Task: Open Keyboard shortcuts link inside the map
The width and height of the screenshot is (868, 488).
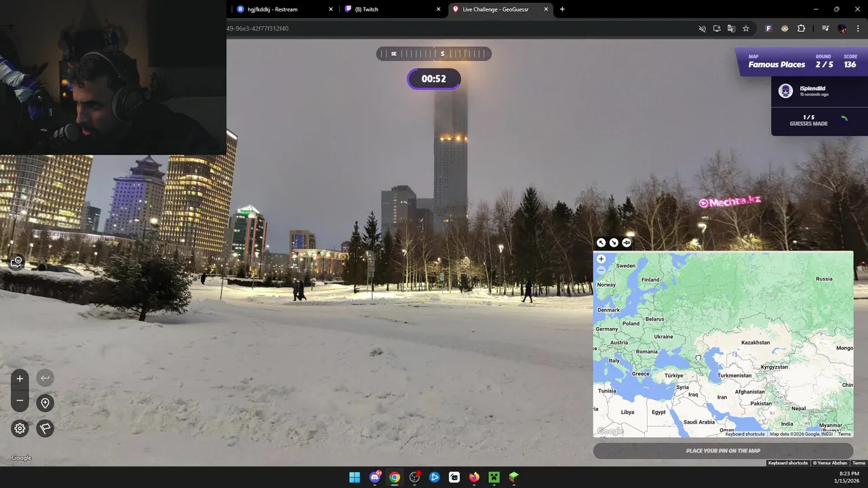Action: point(745,434)
